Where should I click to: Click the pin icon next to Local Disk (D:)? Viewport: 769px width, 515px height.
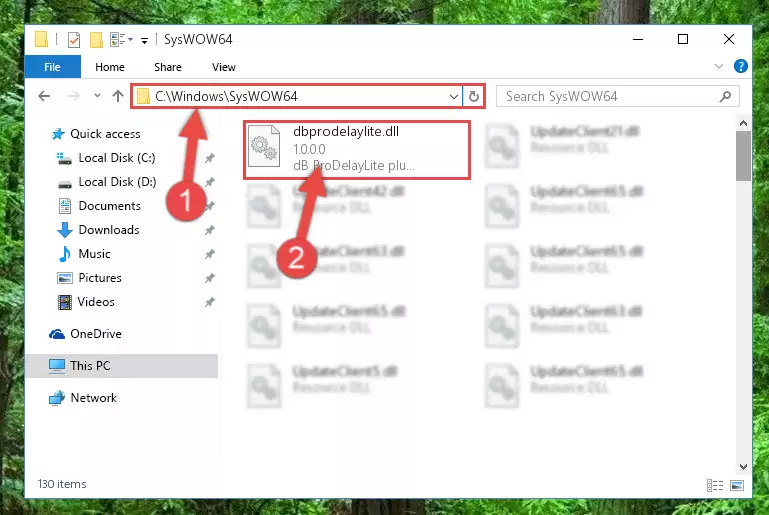coord(209,182)
